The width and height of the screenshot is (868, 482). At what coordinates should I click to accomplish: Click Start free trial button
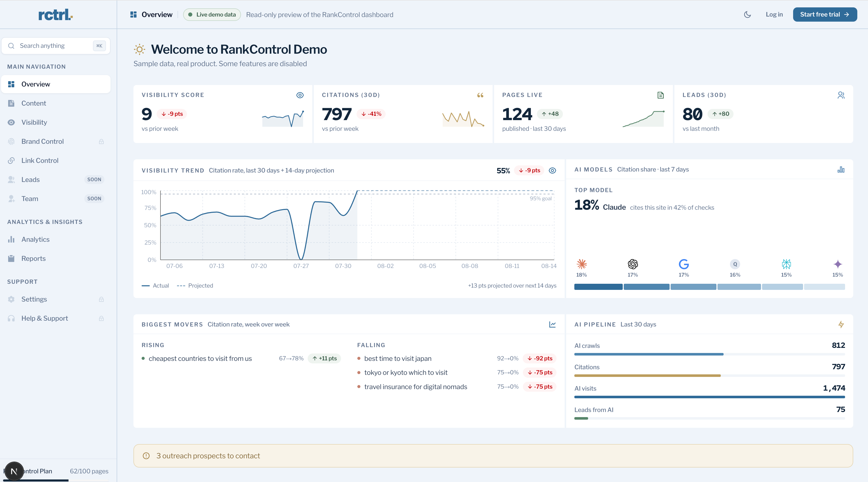point(824,15)
